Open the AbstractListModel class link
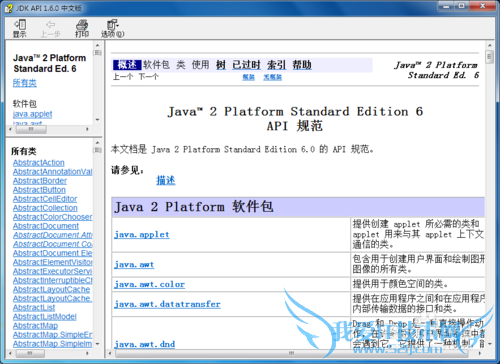 tap(45, 316)
